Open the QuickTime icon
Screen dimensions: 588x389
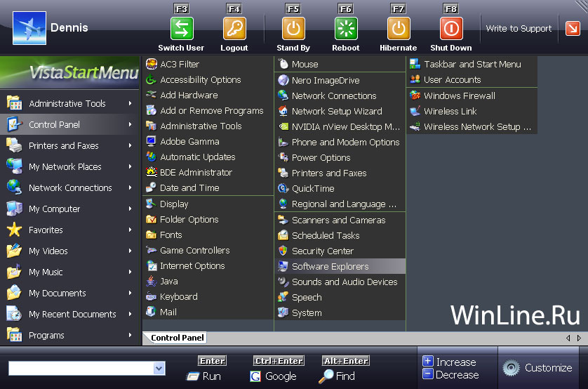283,188
